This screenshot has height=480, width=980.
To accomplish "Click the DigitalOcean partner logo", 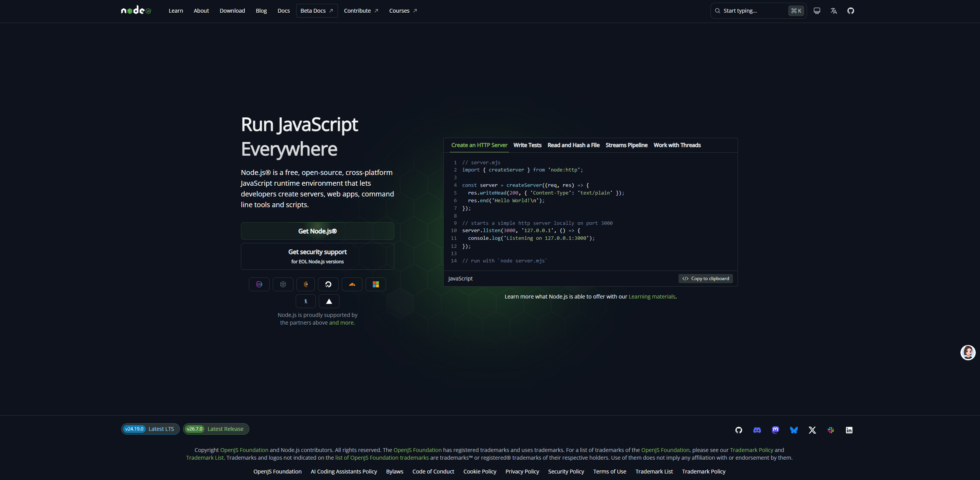I will coord(328,284).
